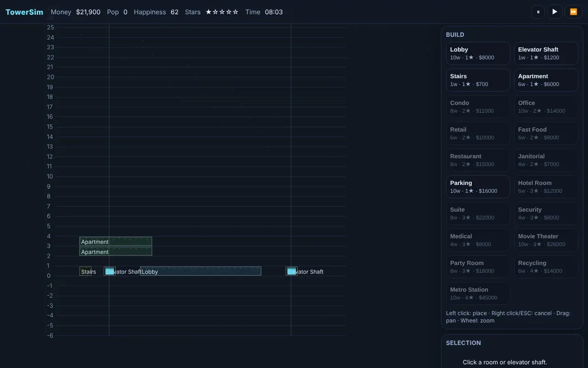This screenshot has height=368, width=588.
Task: Start the simulation with the play button
Action: click(x=554, y=11)
